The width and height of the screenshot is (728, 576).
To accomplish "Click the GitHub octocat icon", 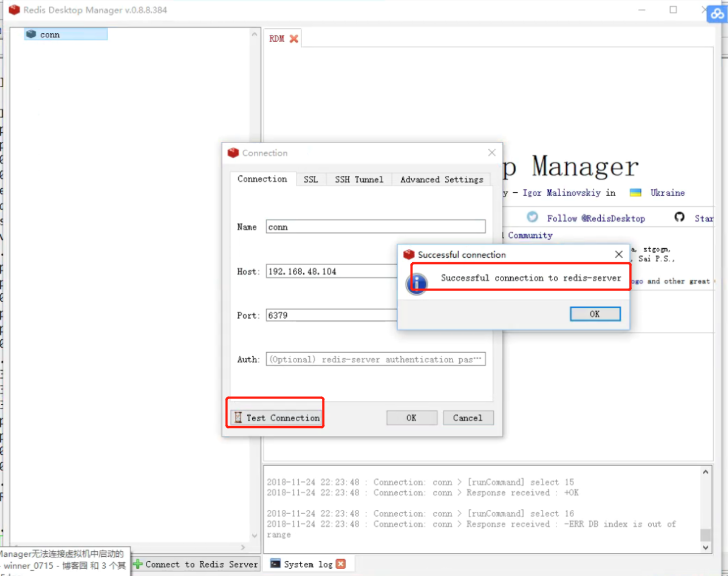I will [x=679, y=217].
